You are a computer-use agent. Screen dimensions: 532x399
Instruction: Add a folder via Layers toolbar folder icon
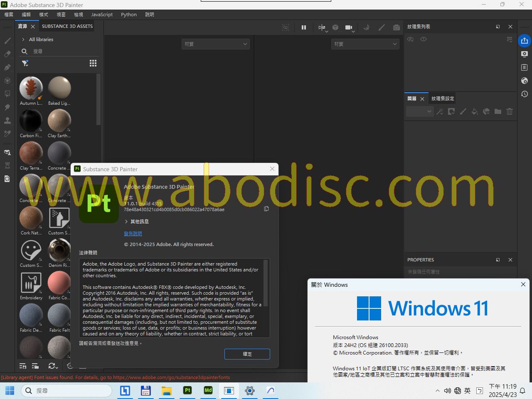point(498,111)
